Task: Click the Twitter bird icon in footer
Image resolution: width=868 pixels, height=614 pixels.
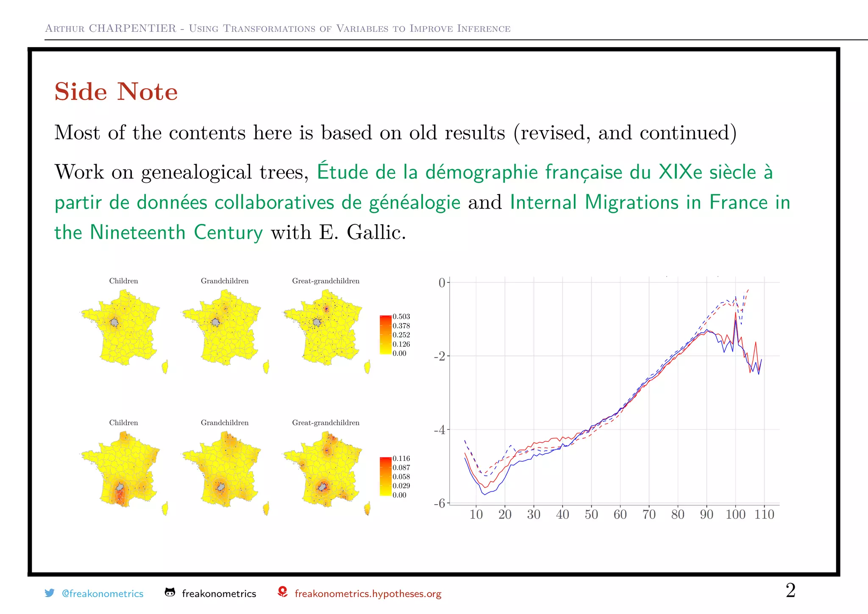Action: [x=50, y=593]
